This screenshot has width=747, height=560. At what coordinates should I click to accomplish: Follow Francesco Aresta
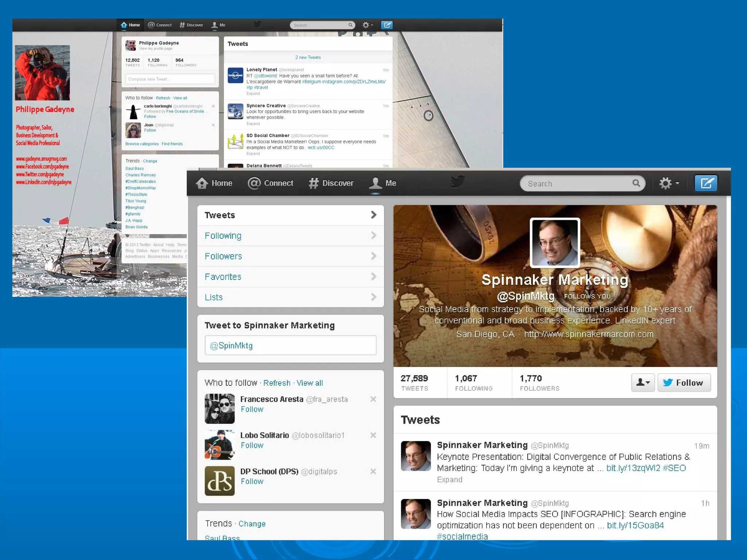point(252,409)
